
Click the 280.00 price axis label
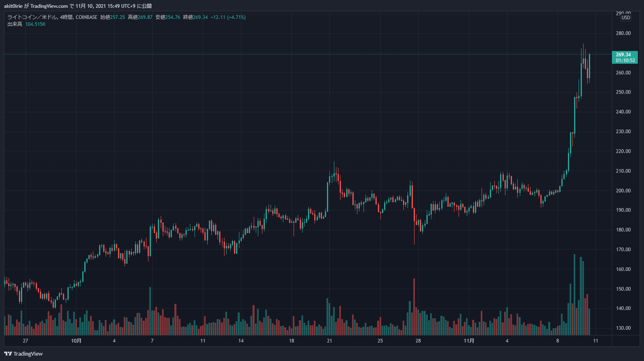click(623, 33)
